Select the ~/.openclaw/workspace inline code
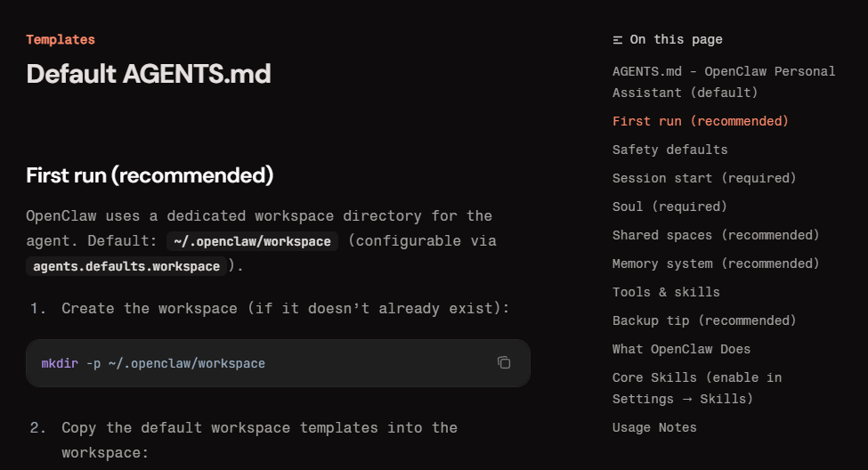The image size is (868, 470). click(252, 241)
